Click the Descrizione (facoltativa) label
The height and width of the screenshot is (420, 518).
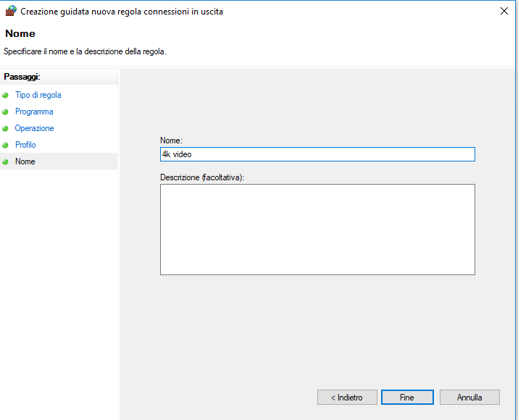tap(202, 177)
